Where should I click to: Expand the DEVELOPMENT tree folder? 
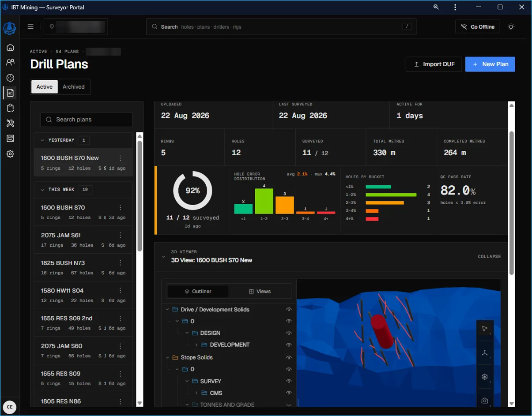pyautogui.click(x=196, y=345)
